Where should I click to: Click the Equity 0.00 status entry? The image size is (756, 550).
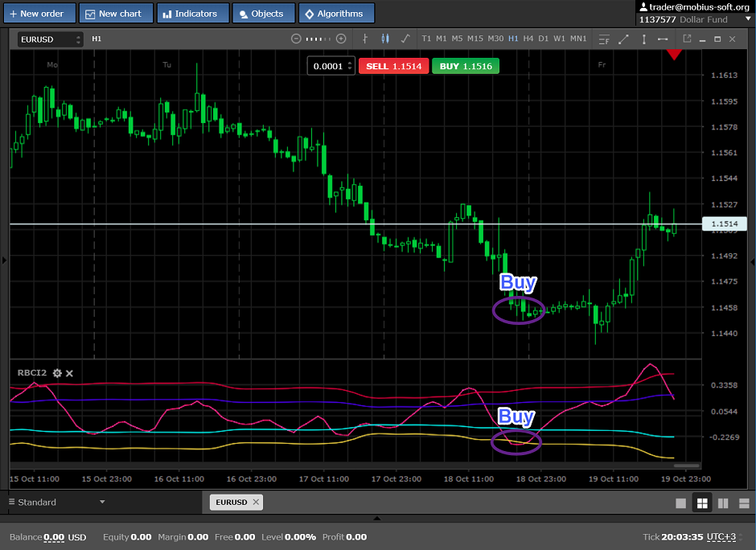click(127, 537)
